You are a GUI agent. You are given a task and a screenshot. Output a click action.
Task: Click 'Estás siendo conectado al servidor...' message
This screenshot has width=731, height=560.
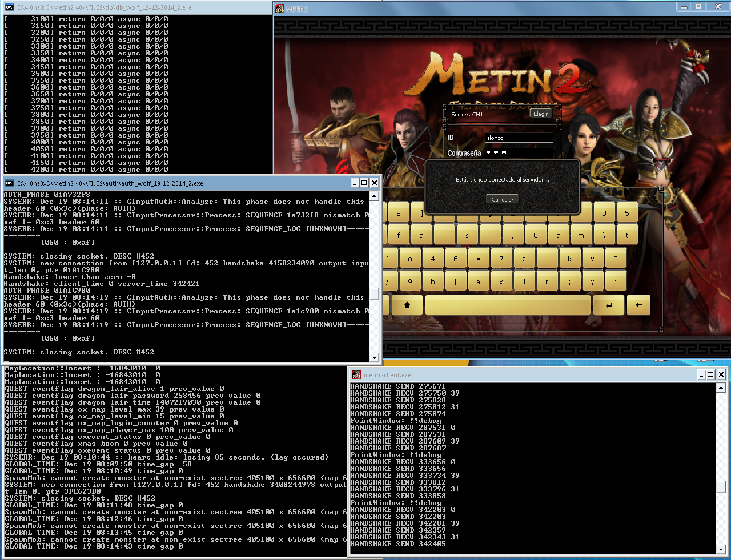(x=503, y=179)
